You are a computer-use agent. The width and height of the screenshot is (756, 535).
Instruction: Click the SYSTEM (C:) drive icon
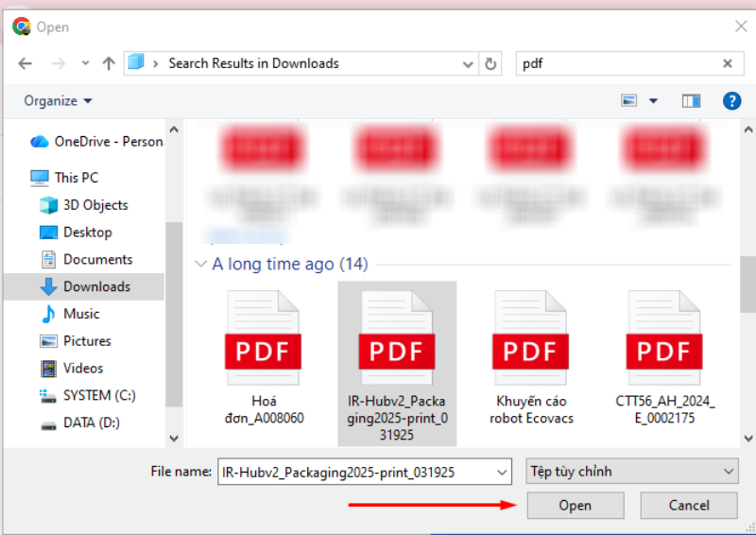[48, 396]
